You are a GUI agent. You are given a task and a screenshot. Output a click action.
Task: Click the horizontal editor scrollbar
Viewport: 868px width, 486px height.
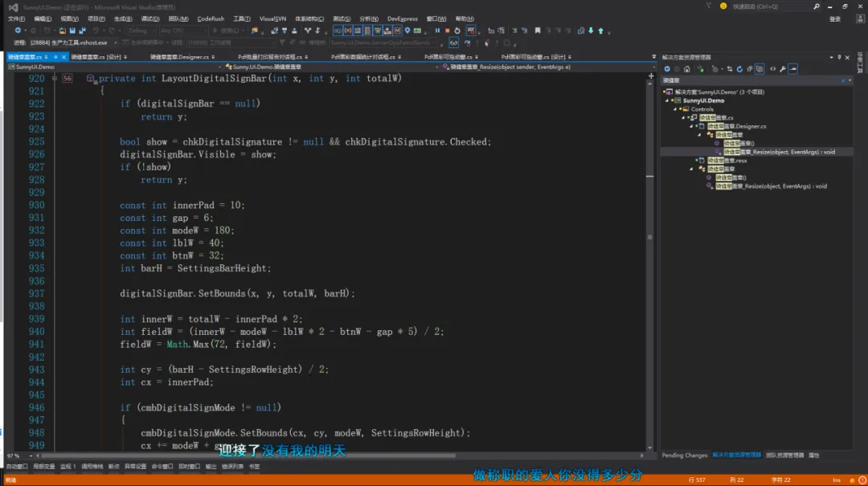[248, 455]
